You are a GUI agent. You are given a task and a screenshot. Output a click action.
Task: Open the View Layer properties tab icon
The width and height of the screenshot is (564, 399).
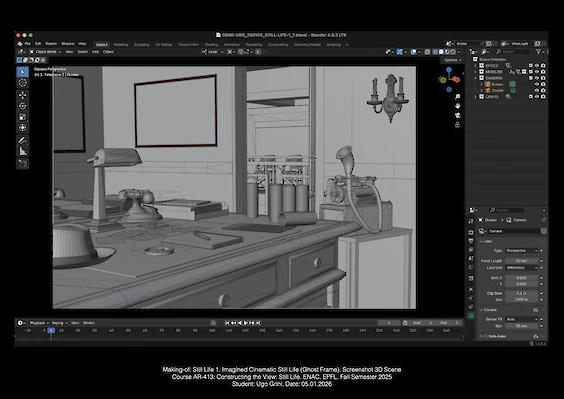pyautogui.click(x=471, y=249)
